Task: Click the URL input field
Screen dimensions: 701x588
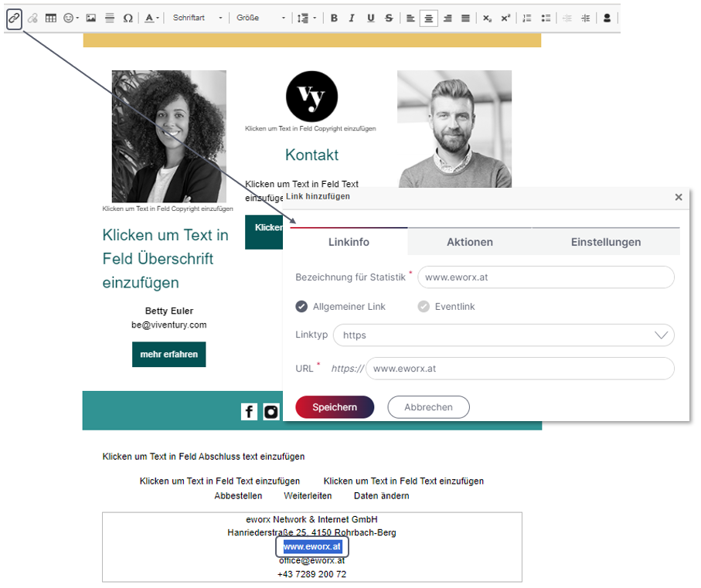Action: [520, 369]
